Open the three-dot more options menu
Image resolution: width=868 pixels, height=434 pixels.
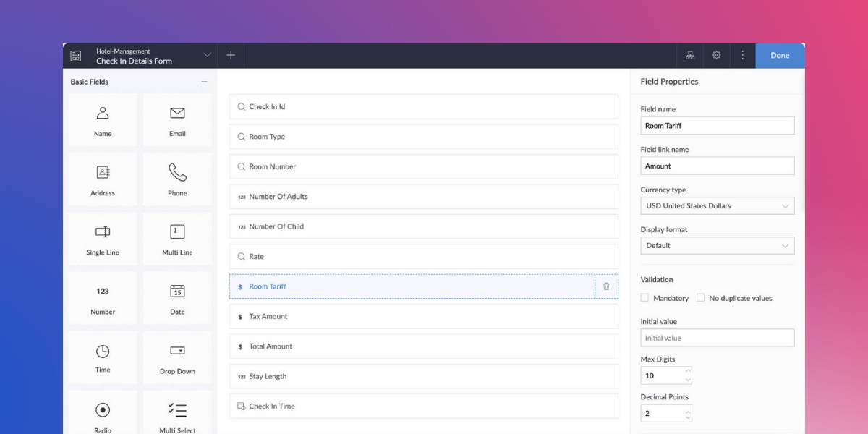[x=742, y=56]
